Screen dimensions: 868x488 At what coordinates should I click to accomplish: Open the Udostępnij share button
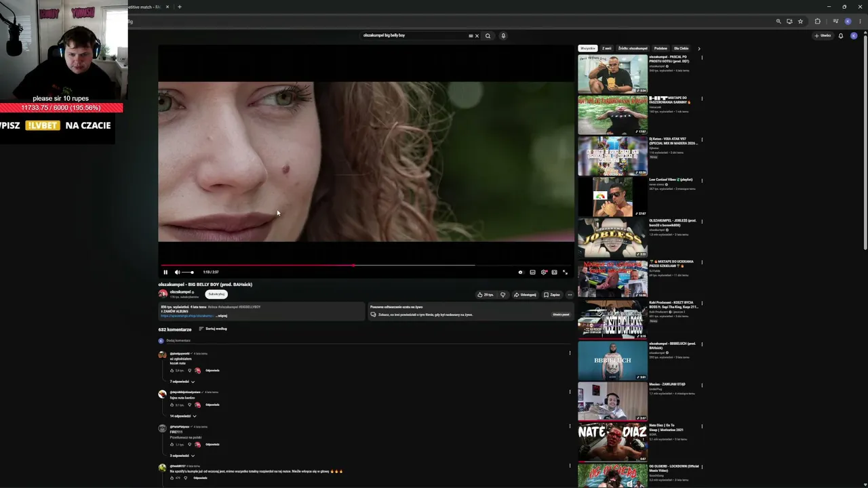[525, 295]
